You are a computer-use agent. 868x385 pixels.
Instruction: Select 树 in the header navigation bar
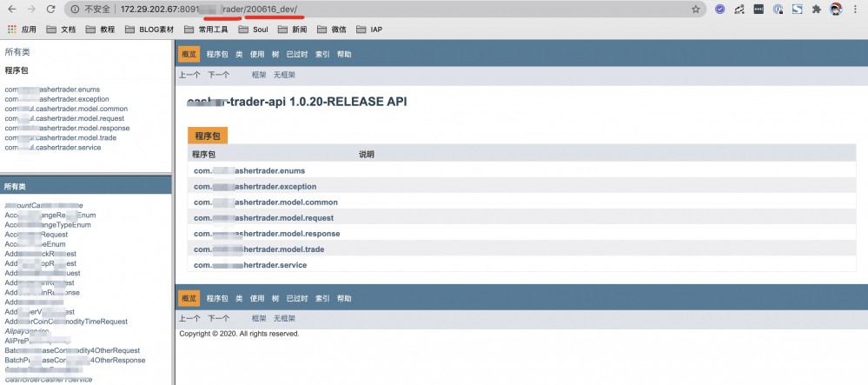coord(275,54)
